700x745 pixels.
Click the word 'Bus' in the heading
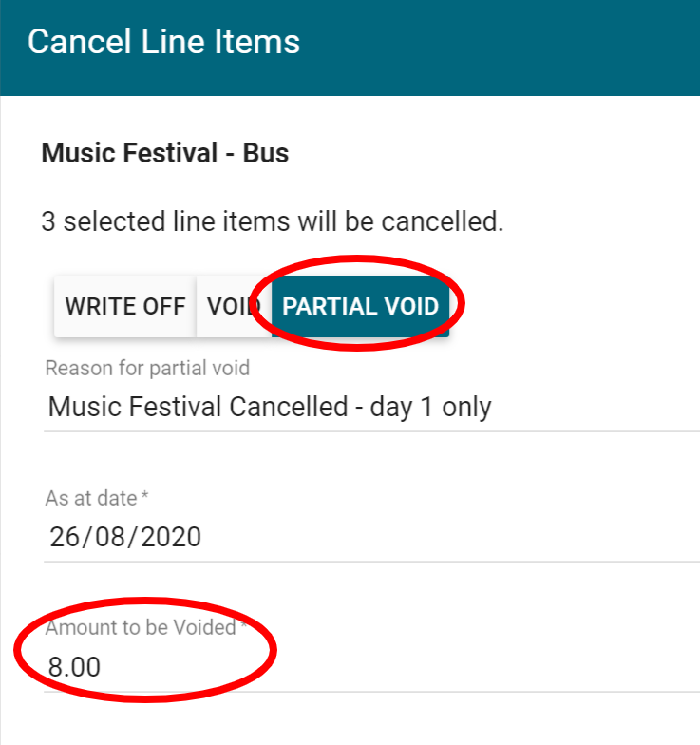pyautogui.click(x=266, y=153)
